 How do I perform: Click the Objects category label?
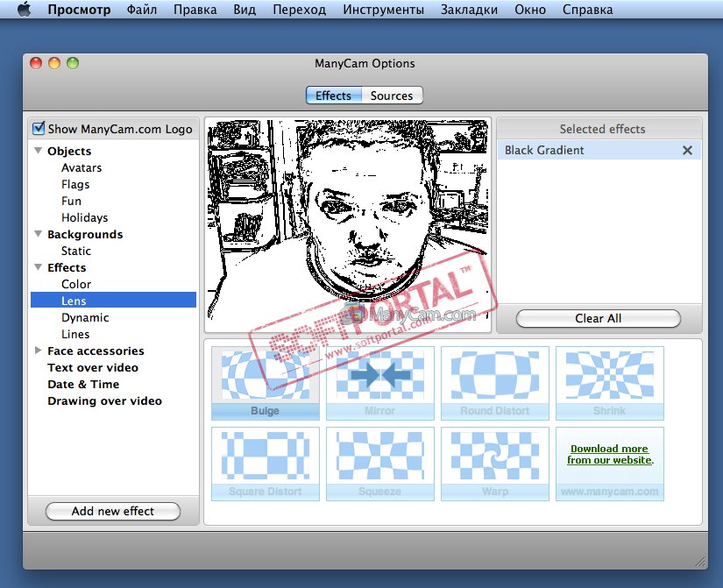pos(69,151)
